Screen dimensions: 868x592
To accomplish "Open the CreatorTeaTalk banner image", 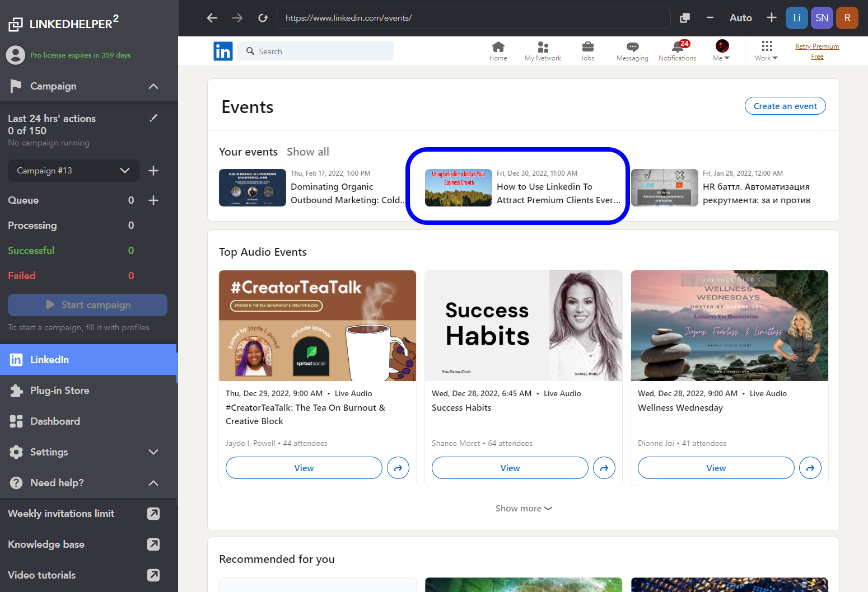I will [318, 326].
